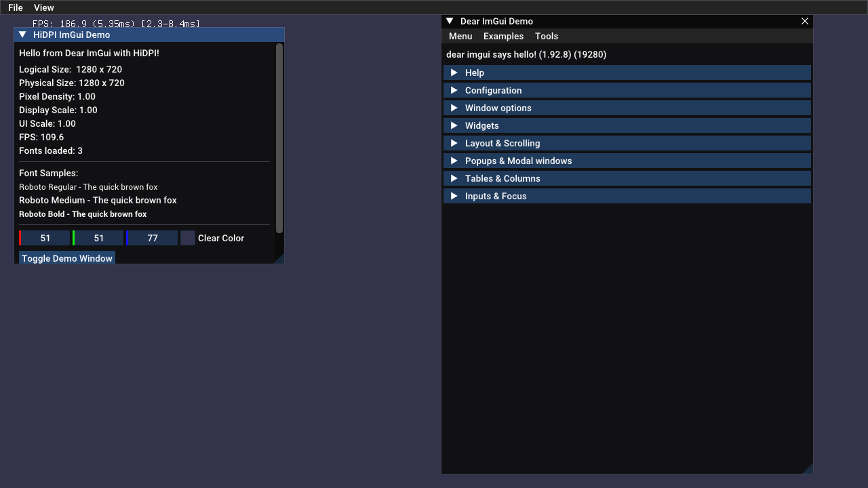868x488 pixels.
Task: Click the 'Hello from Dear ImGui with HiDPI!' text
Action: (89, 53)
